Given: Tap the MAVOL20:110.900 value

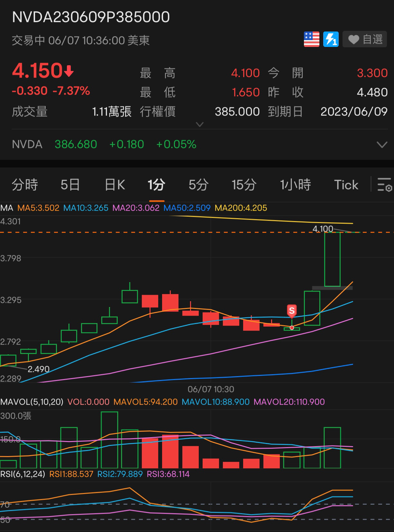Looking at the screenshot, I should [x=289, y=402].
